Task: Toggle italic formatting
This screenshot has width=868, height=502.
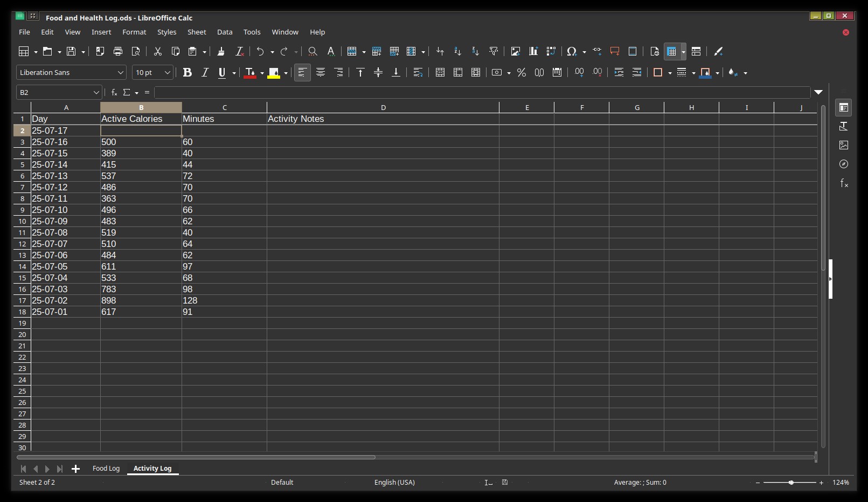Action: pyautogui.click(x=205, y=72)
